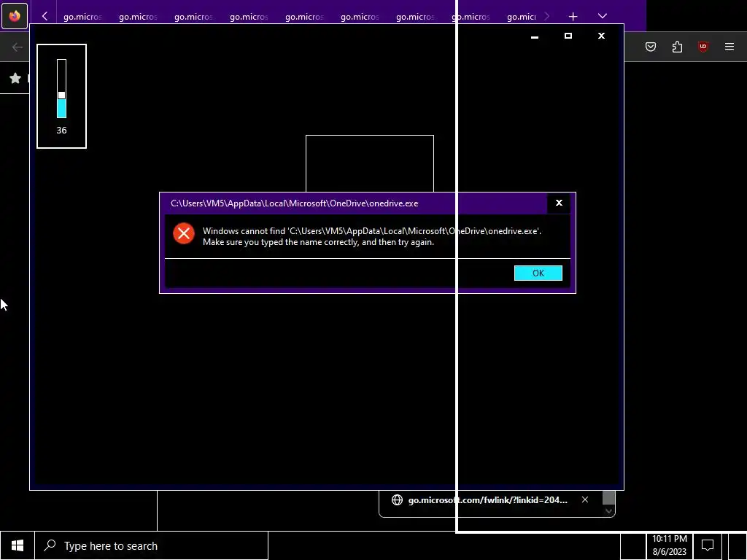The height and width of the screenshot is (560, 747).
Task: Go back with Firefox back arrow
Action: pos(18,47)
